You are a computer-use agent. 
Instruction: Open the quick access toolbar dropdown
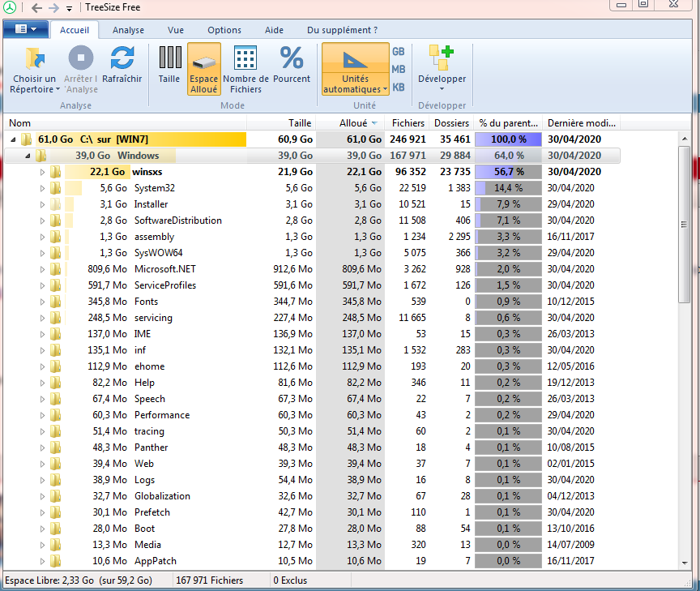pos(69,8)
